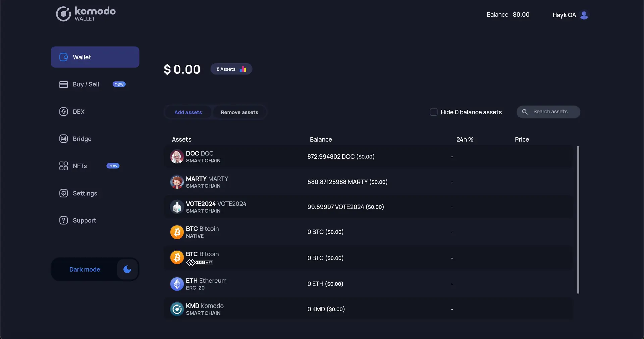Toggle Dark mode switch
The height and width of the screenshot is (339, 644).
point(127,269)
